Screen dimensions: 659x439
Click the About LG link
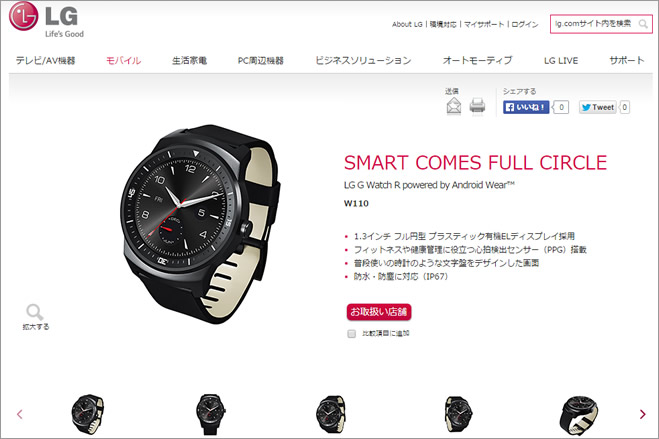[x=407, y=24]
